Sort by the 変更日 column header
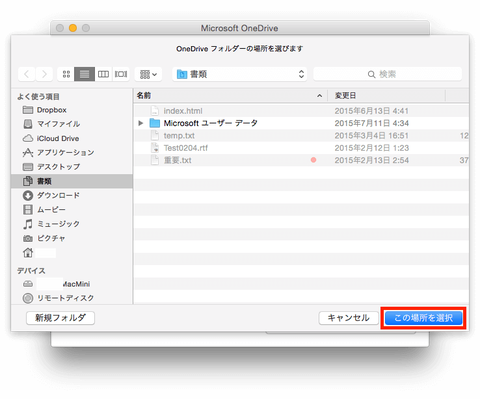Image resolution: width=480 pixels, height=399 pixels. tap(386, 96)
